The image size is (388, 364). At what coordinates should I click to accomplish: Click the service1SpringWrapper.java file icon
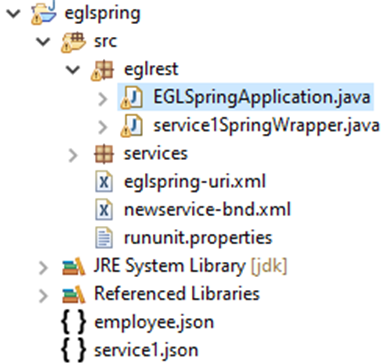click(132, 126)
